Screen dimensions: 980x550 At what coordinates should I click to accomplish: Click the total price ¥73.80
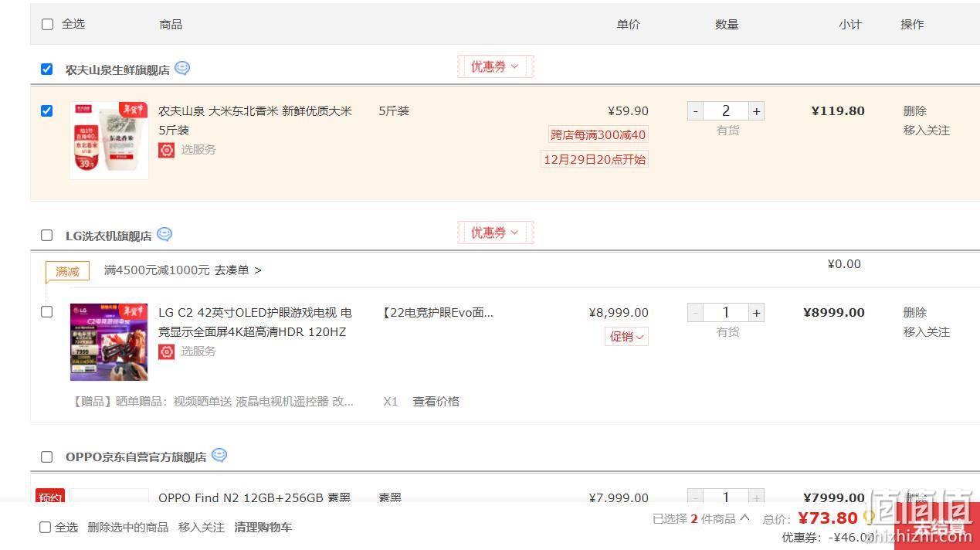tap(828, 518)
